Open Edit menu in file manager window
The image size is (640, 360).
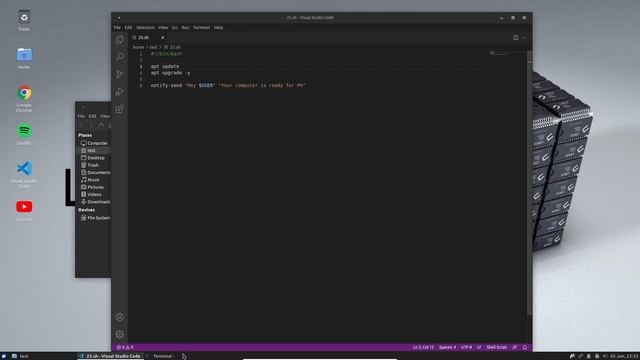point(93,116)
